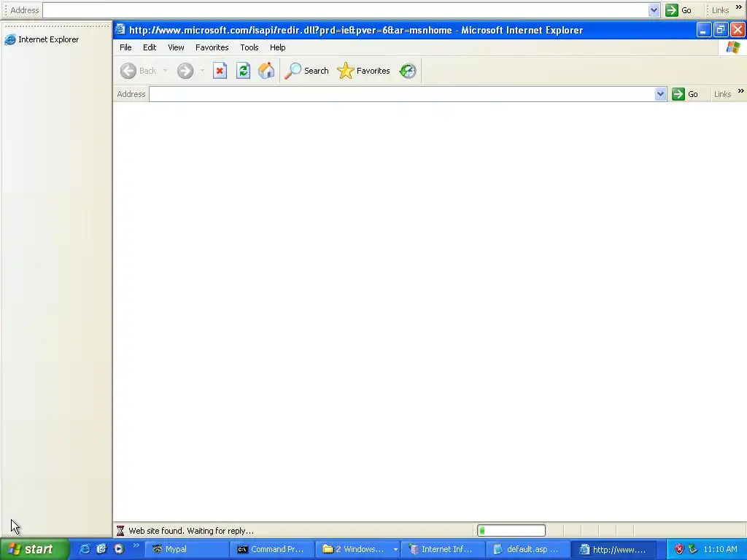This screenshot has width=747, height=560.
Task: Open the Back button history dropdown arrow
Action: coord(165,71)
